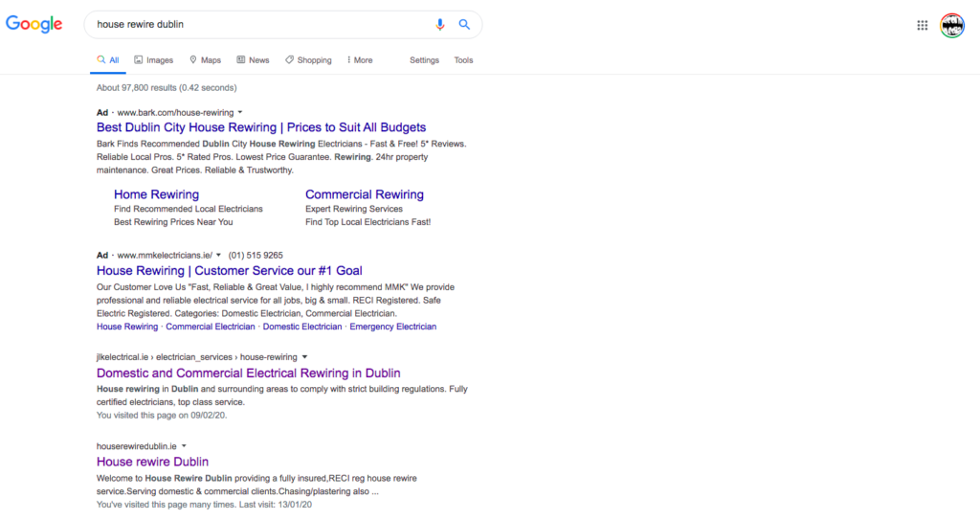Image resolution: width=980 pixels, height=520 pixels.
Task: Open Best Dublin City House Rewiring ad
Action: tap(261, 127)
